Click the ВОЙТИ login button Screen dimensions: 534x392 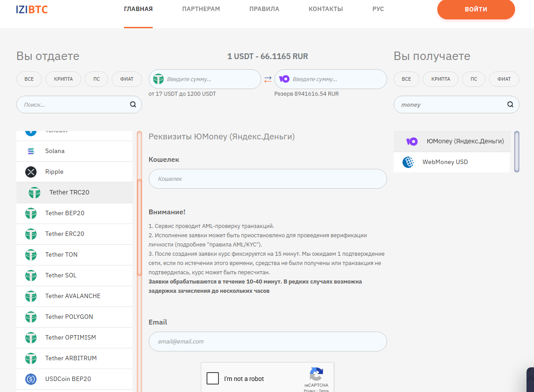click(x=476, y=9)
